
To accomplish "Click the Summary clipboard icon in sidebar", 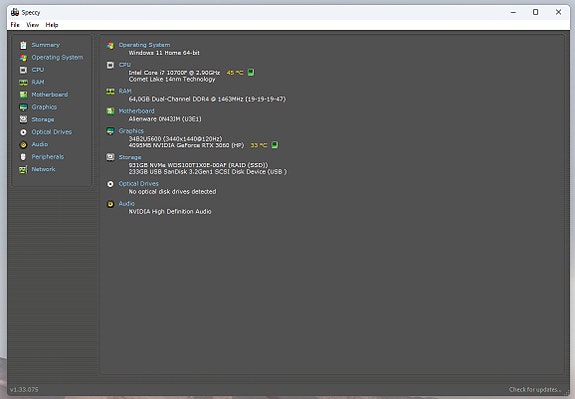I will tap(23, 45).
